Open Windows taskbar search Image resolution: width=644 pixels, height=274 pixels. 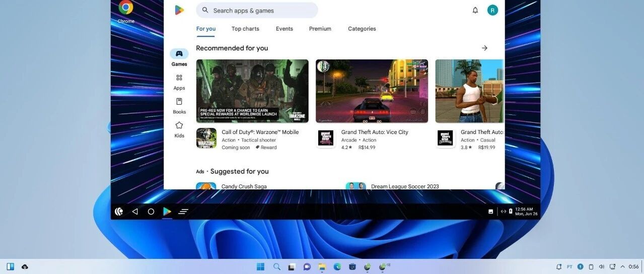[276, 266]
